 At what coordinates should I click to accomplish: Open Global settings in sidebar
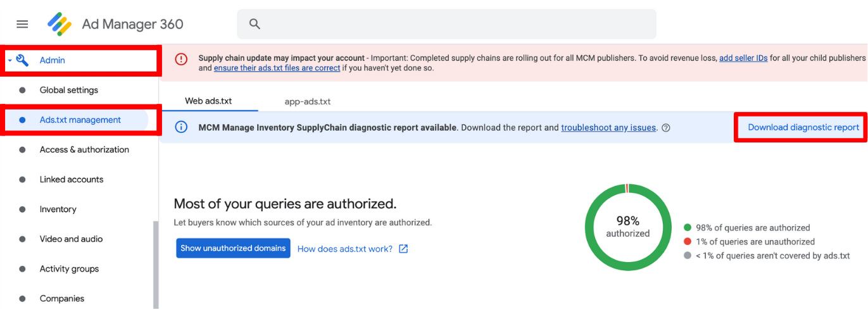tap(69, 90)
